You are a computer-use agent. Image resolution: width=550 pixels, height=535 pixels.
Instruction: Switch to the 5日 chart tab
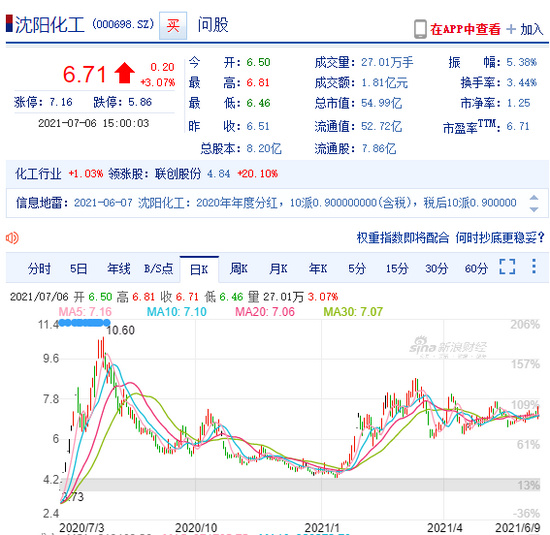pyautogui.click(x=79, y=269)
